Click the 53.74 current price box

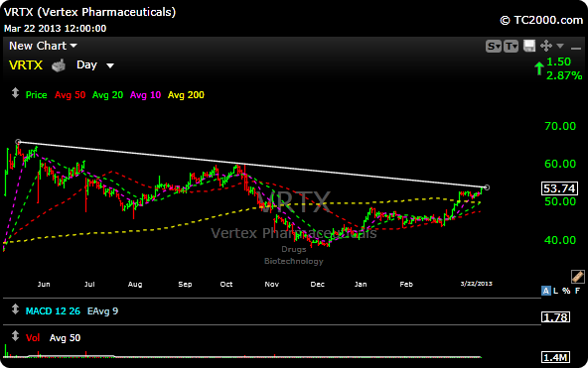559,188
